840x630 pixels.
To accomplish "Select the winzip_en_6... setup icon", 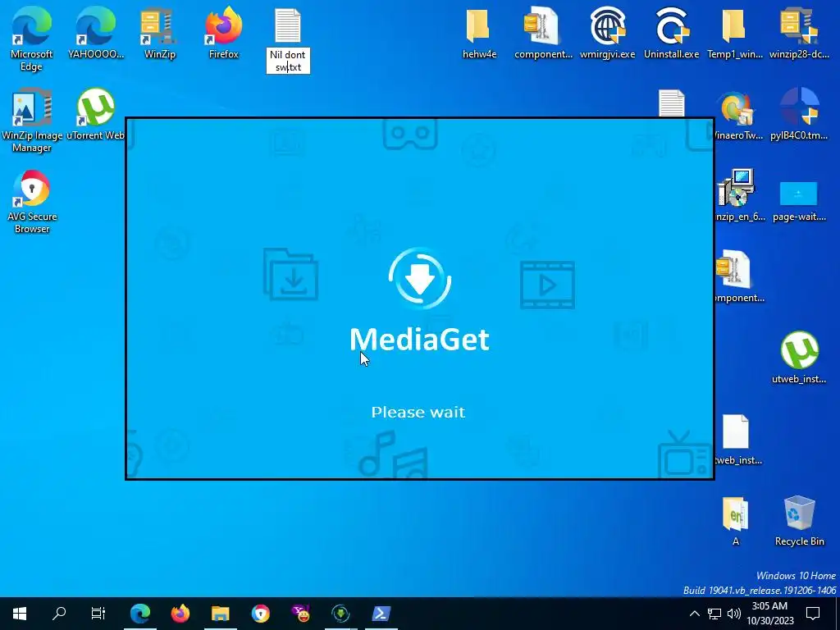I will (x=739, y=195).
